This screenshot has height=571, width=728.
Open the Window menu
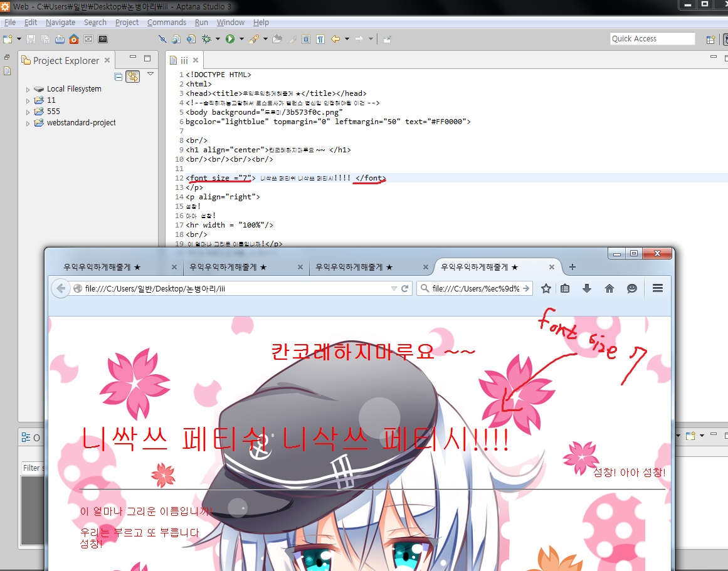[x=230, y=23]
